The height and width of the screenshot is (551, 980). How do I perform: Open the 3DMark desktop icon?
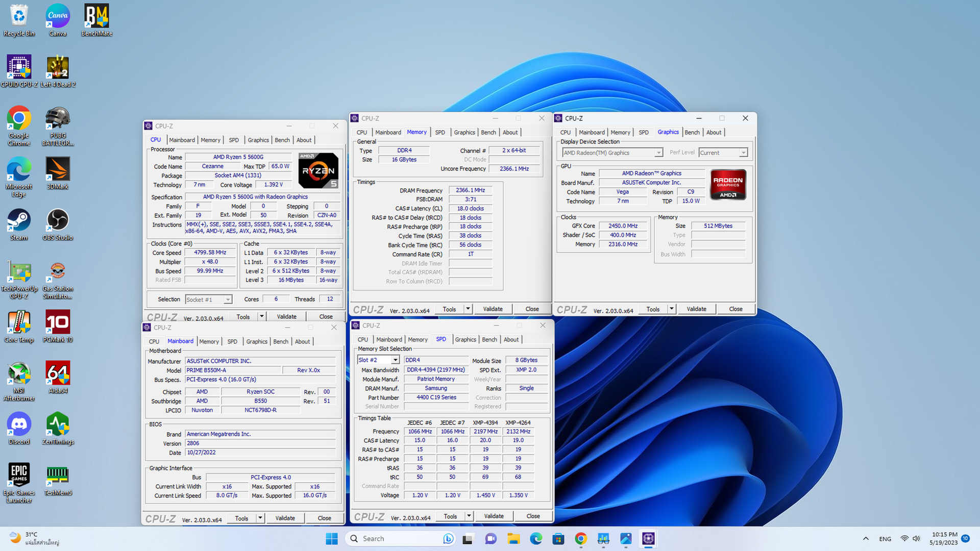58,173
